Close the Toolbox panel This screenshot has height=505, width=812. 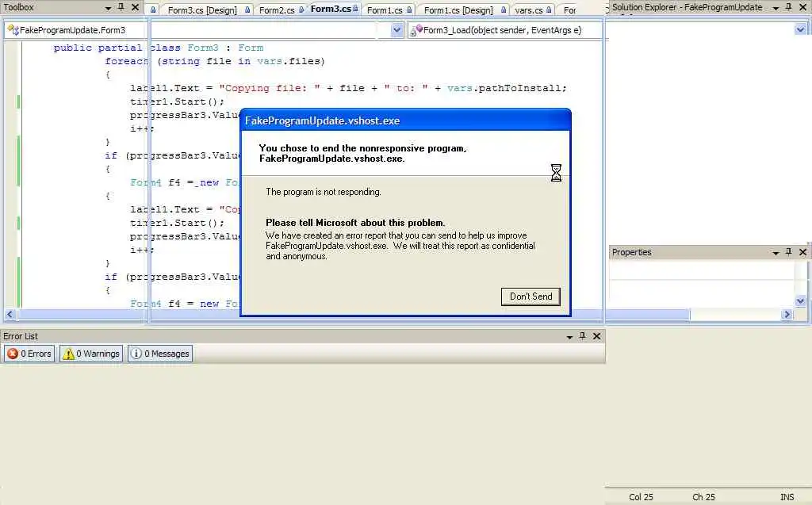pyautogui.click(x=135, y=7)
